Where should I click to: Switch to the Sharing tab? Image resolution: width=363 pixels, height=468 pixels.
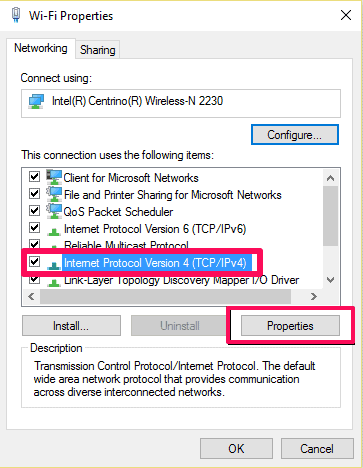97,50
